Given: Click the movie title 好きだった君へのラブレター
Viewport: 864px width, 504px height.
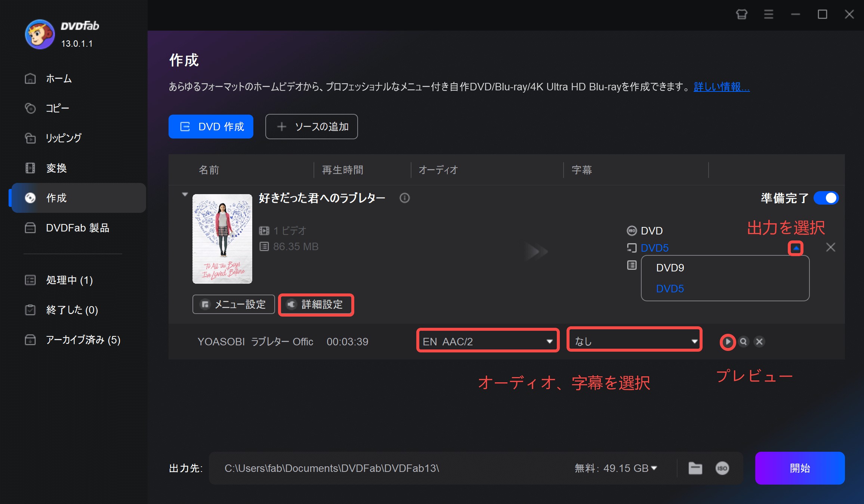Looking at the screenshot, I should [322, 198].
